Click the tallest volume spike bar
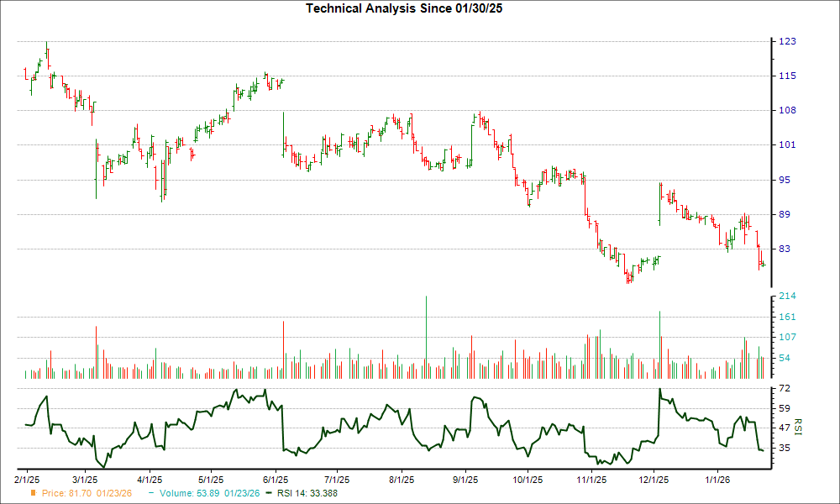Viewport: 840px width, 504px height. 427,336
